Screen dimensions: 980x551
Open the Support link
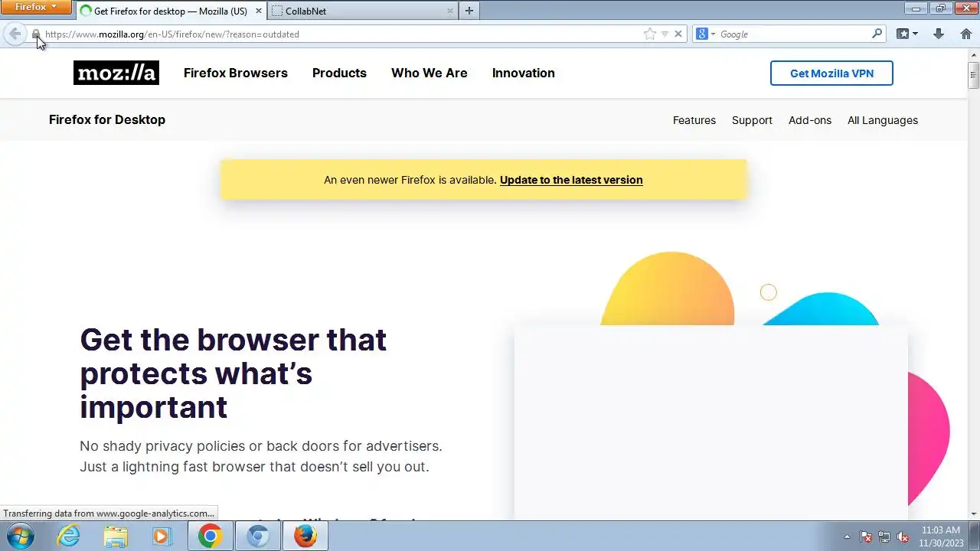[752, 120]
